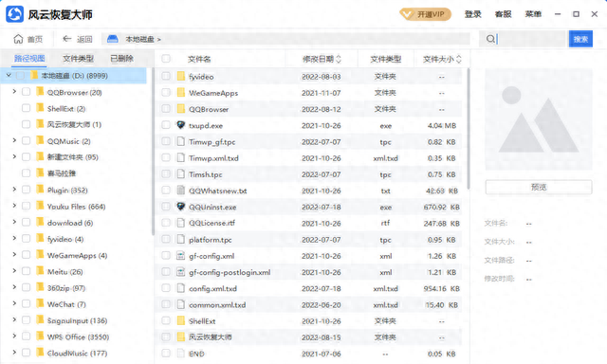
Task: Click the 预览 preview button
Action: click(539, 188)
